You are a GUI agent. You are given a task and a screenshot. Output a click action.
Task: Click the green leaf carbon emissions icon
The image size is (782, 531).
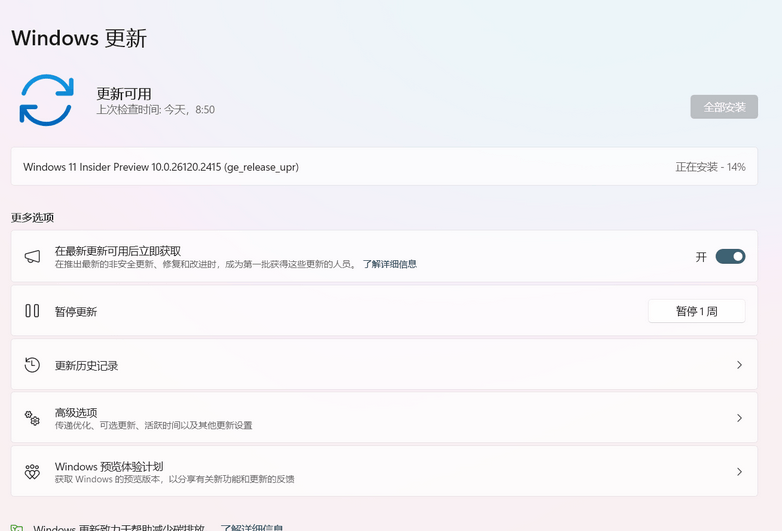17,528
